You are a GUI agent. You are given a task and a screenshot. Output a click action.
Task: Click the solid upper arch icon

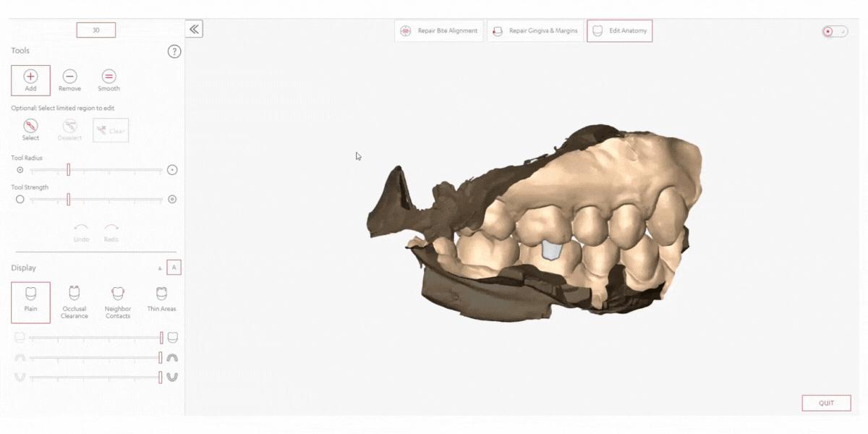173,357
